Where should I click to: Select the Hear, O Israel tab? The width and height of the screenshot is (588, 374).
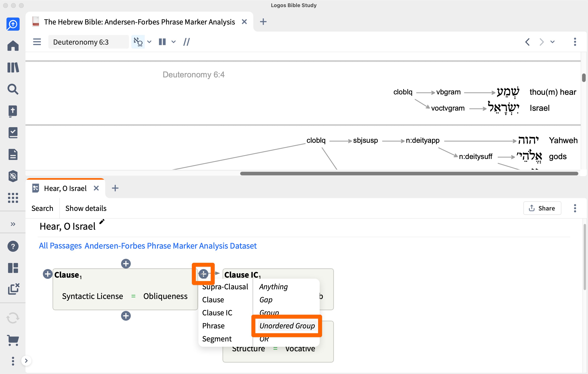pos(65,188)
